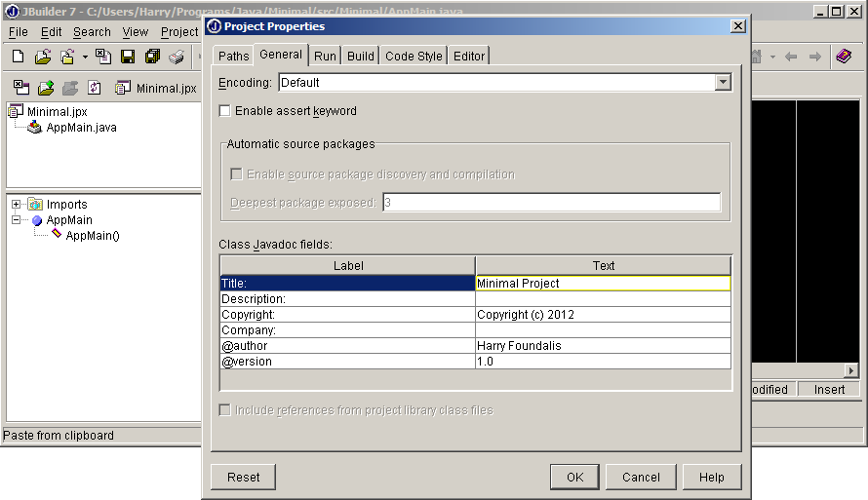The image size is (868, 500).
Task: Switch to the Code Style tab
Action: coord(414,56)
